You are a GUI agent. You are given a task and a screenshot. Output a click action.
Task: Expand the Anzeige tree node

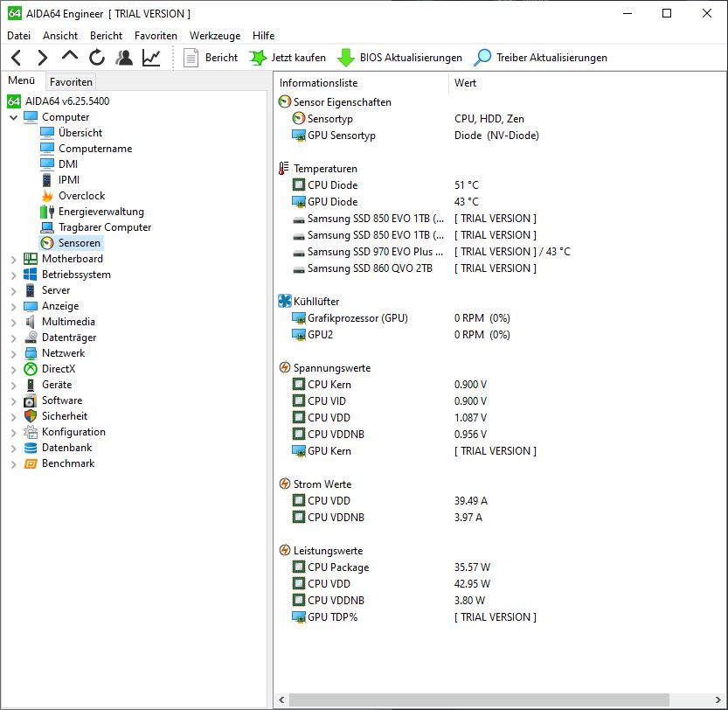(13, 307)
